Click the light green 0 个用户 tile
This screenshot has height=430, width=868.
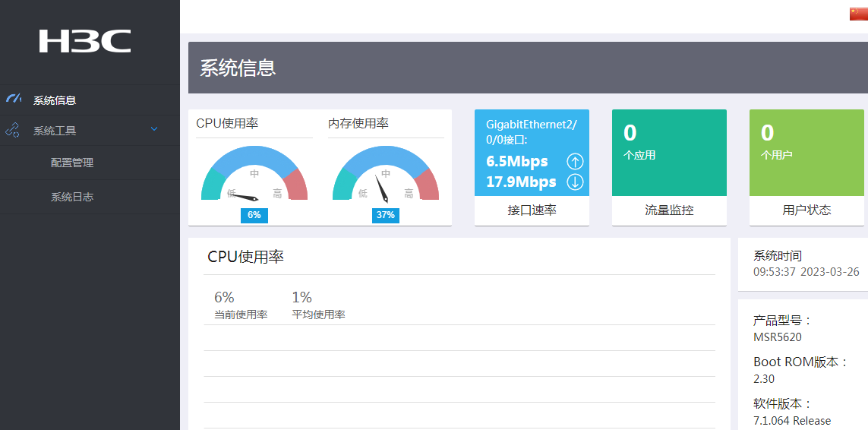pyautogui.click(x=806, y=152)
